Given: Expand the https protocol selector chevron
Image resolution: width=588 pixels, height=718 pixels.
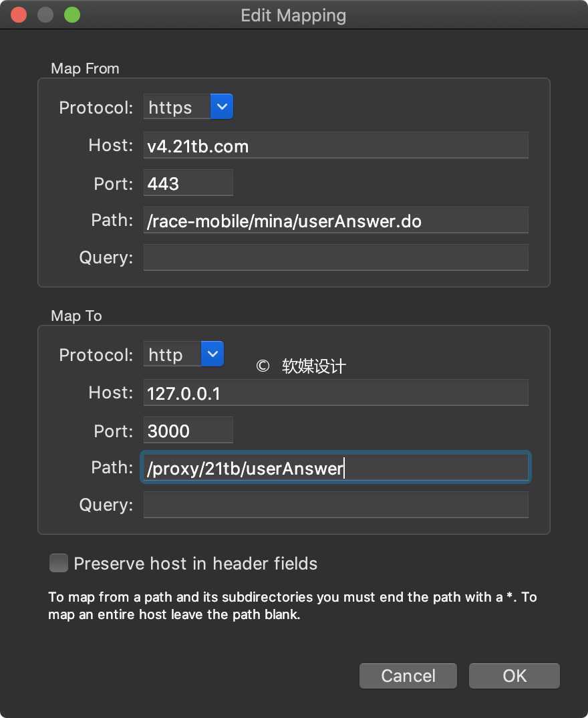Looking at the screenshot, I should [x=221, y=106].
